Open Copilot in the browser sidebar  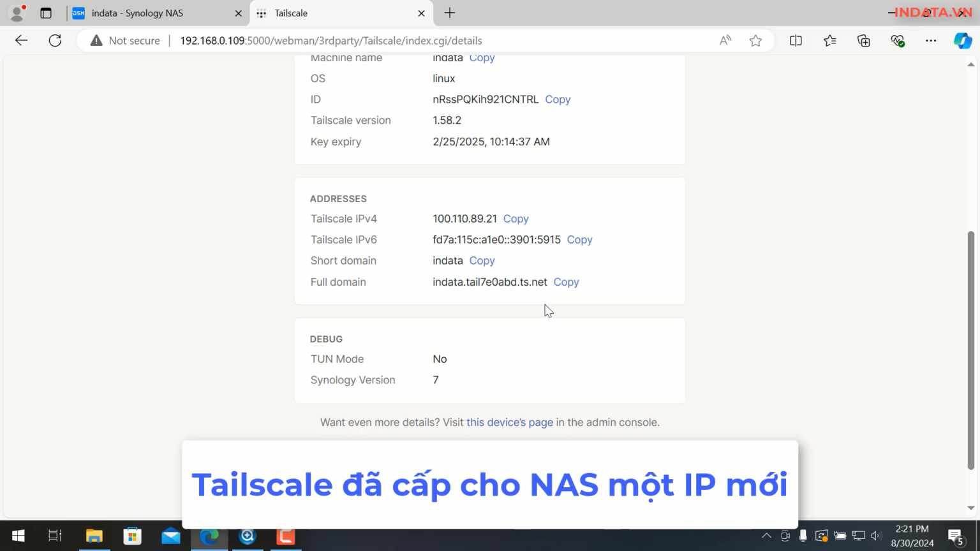(963, 40)
